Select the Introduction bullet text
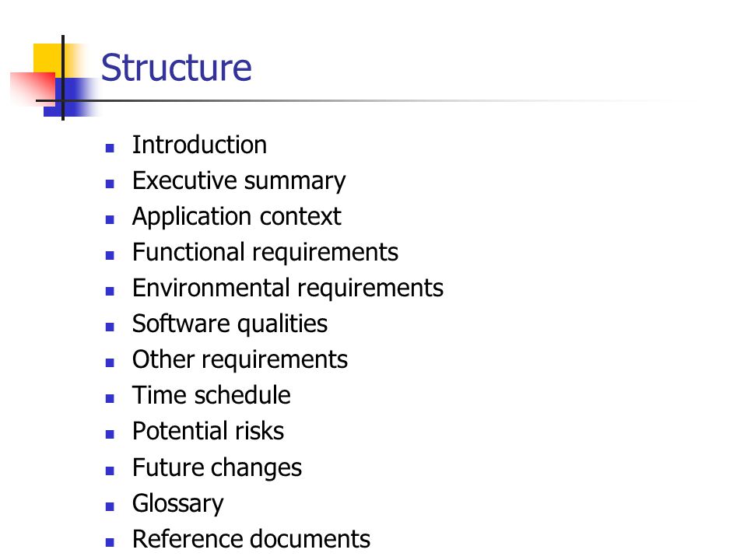Screen dimensions: 747x560 (199, 145)
